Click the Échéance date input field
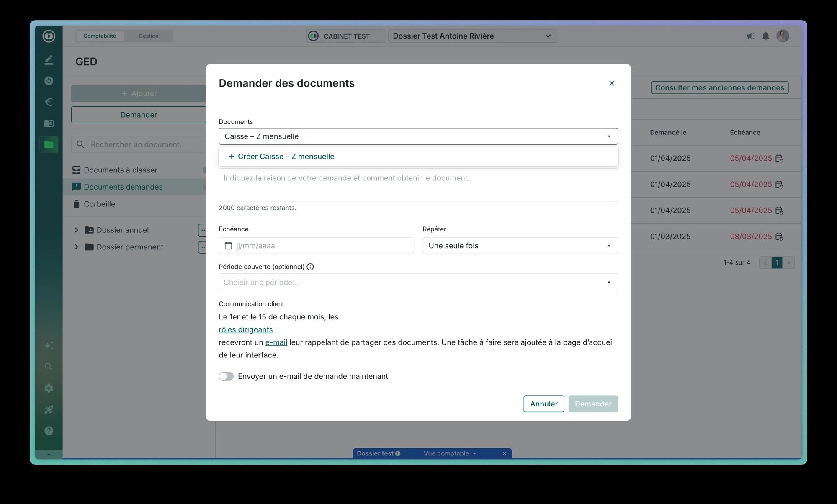 click(x=316, y=246)
